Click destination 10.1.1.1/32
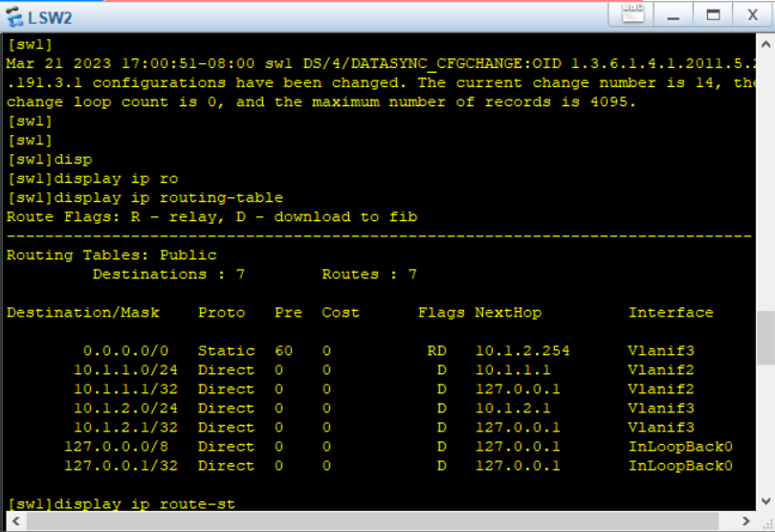Screen dimensions: 775x532 coord(125,389)
